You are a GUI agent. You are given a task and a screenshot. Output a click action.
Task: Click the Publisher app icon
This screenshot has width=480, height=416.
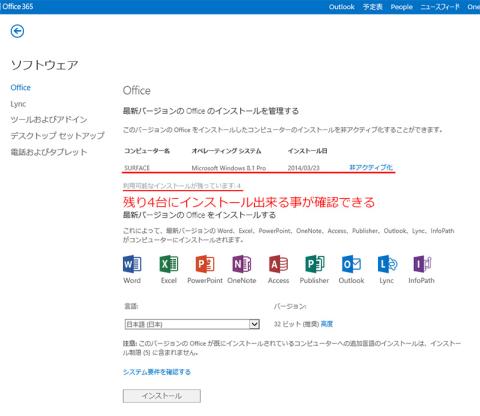pyautogui.click(x=315, y=264)
